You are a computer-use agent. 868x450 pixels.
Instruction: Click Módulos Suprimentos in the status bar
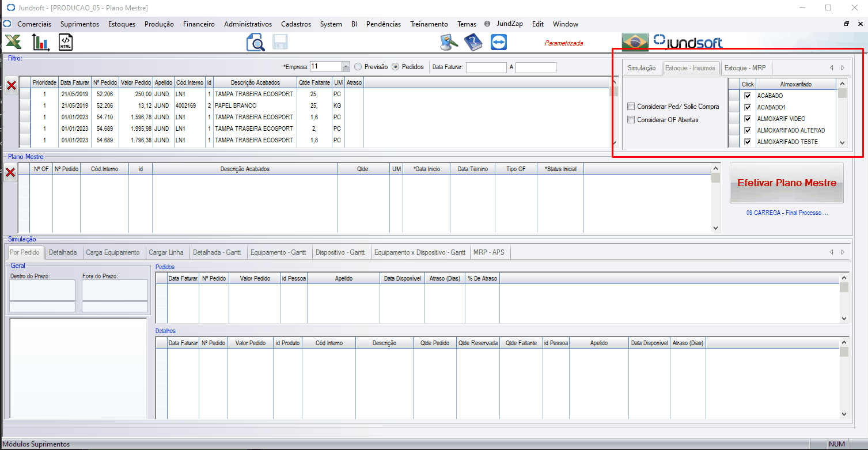click(x=37, y=444)
